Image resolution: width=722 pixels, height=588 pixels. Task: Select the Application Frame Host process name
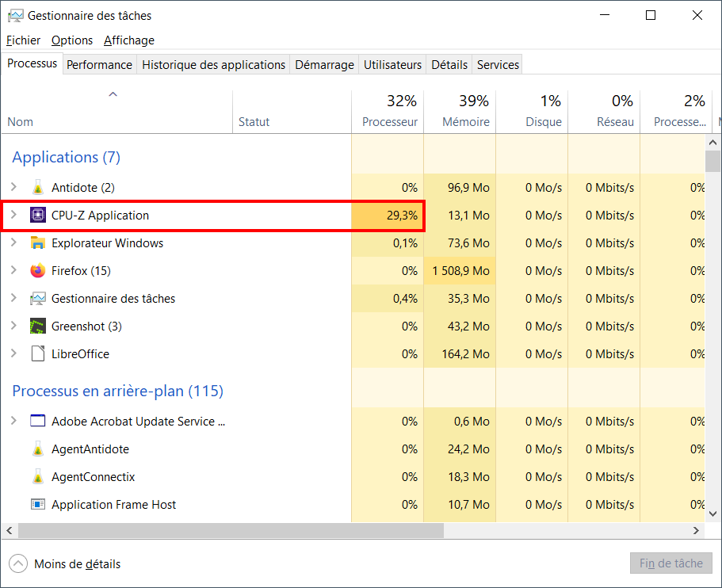[113, 505]
